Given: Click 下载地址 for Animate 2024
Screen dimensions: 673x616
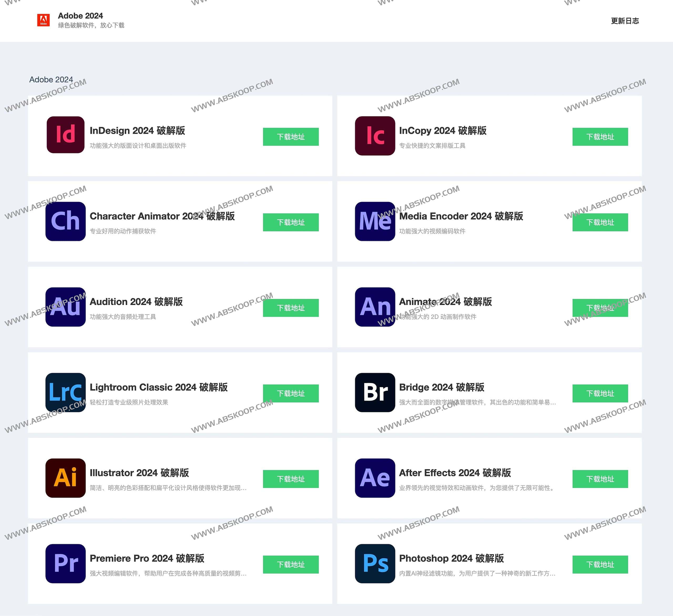Looking at the screenshot, I should click(x=600, y=308).
